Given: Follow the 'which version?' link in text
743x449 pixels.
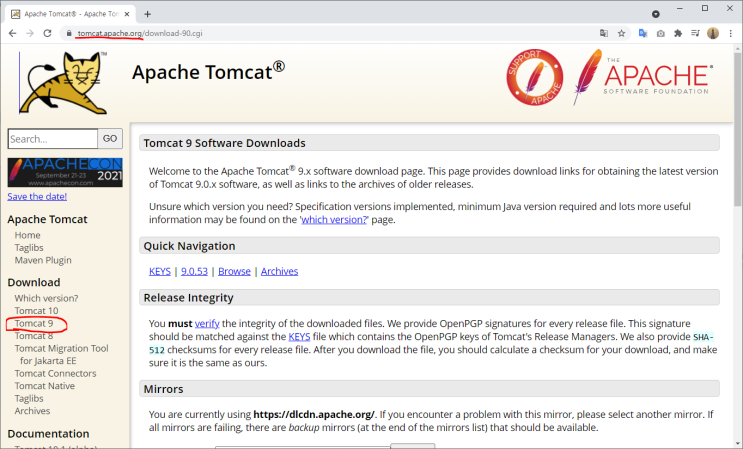Looking at the screenshot, I should point(334,219).
